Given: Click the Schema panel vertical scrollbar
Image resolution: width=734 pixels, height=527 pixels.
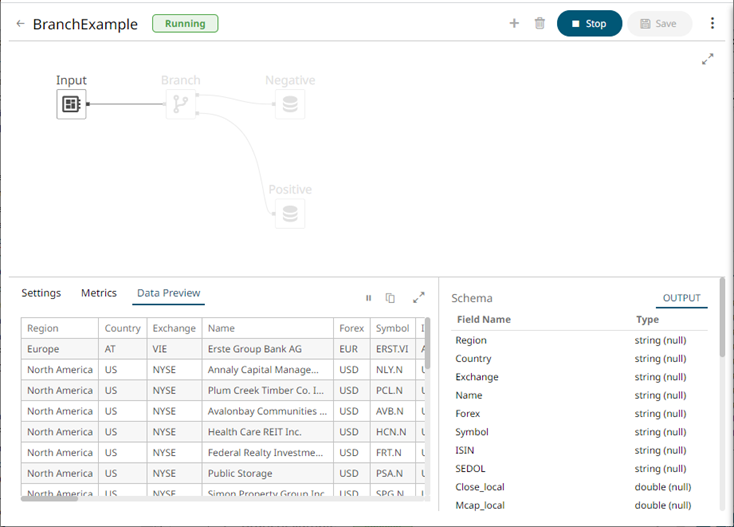Looking at the screenshot, I should [722, 330].
